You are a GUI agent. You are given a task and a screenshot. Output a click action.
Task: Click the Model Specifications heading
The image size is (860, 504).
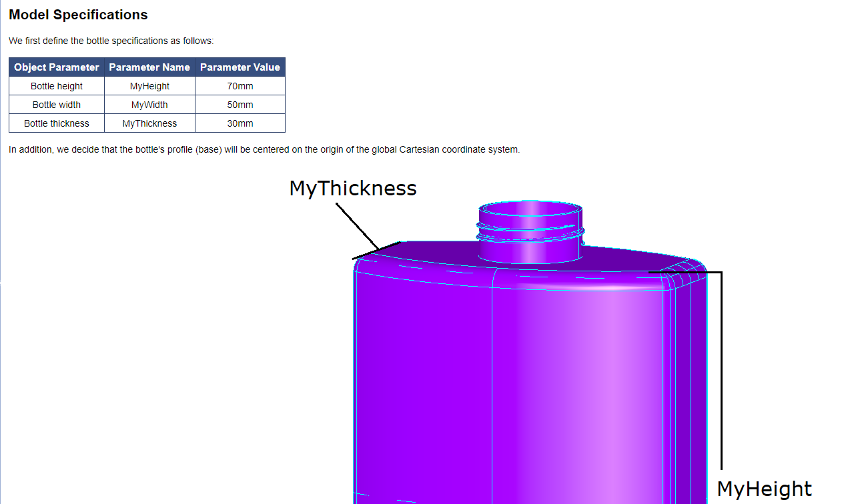[x=78, y=15]
